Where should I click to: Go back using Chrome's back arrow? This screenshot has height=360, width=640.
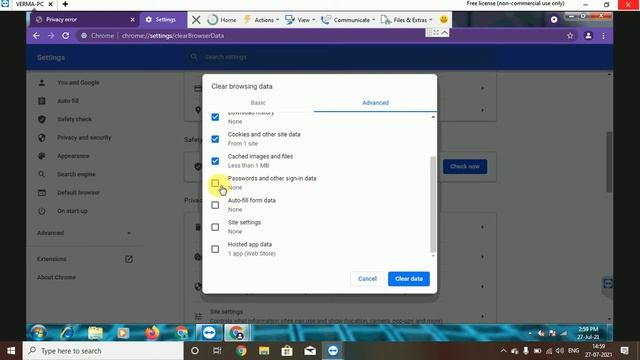36,36
